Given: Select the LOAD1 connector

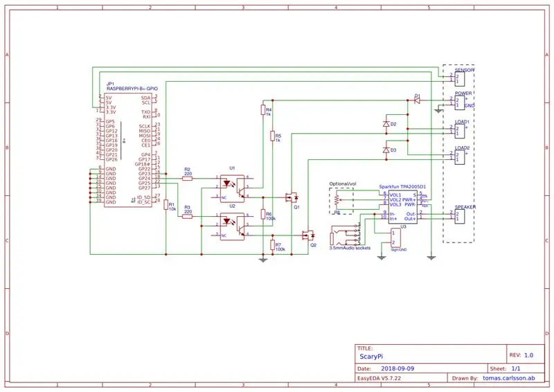Looking at the screenshot, I should (460, 131).
